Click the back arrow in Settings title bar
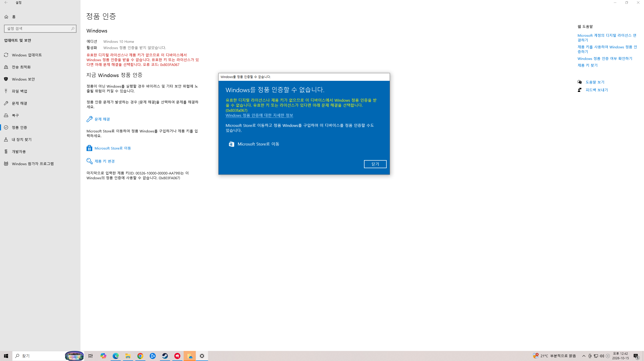The width and height of the screenshot is (644, 361). coord(6,3)
